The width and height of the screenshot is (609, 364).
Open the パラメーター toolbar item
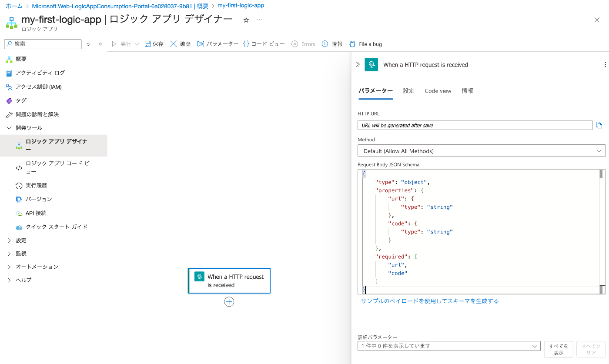click(218, 44)
